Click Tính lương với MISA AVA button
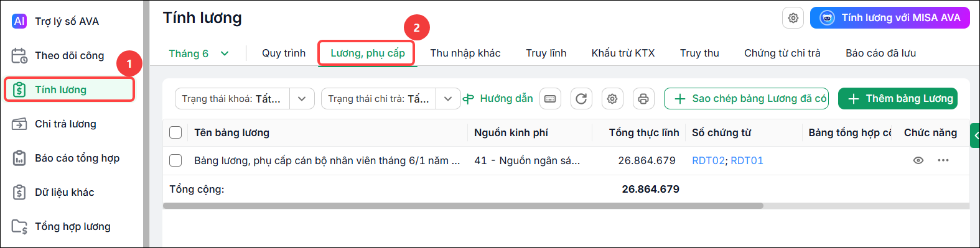Viewport: 980px width, 248px height. point(890,18)
